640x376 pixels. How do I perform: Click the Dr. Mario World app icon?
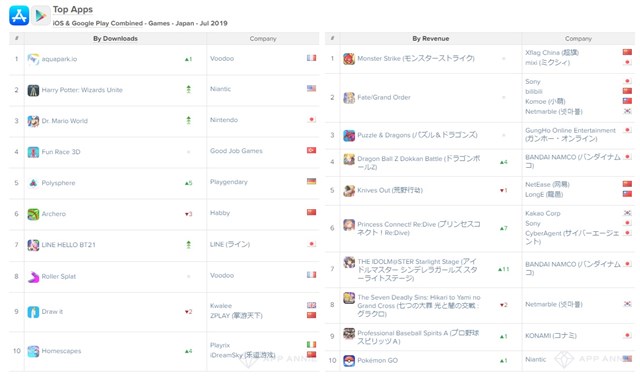(x=33, y=121)
